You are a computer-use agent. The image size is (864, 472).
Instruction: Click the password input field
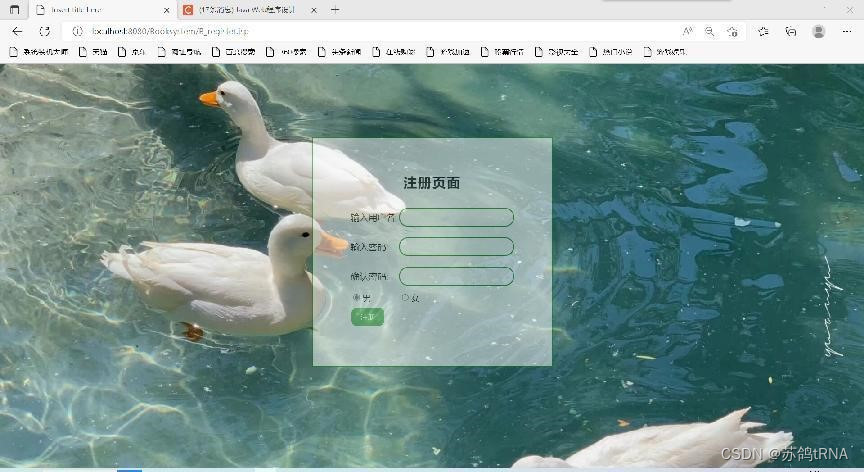[x=456, y=247]
